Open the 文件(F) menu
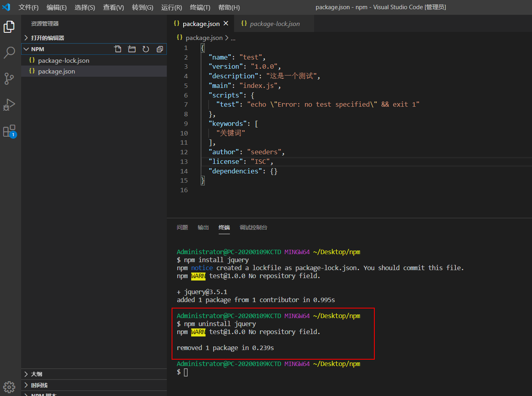The width and height of the screenshot is (532, 396). 28,7
